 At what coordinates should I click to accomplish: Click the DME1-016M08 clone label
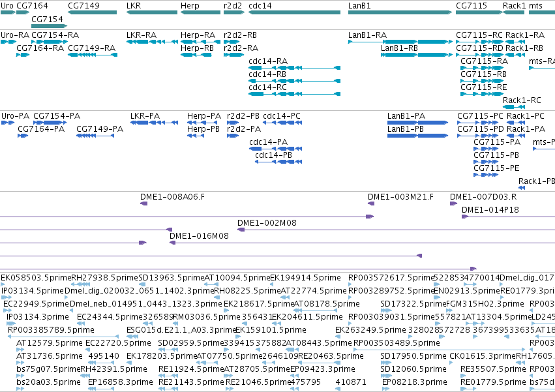[199, 236]
